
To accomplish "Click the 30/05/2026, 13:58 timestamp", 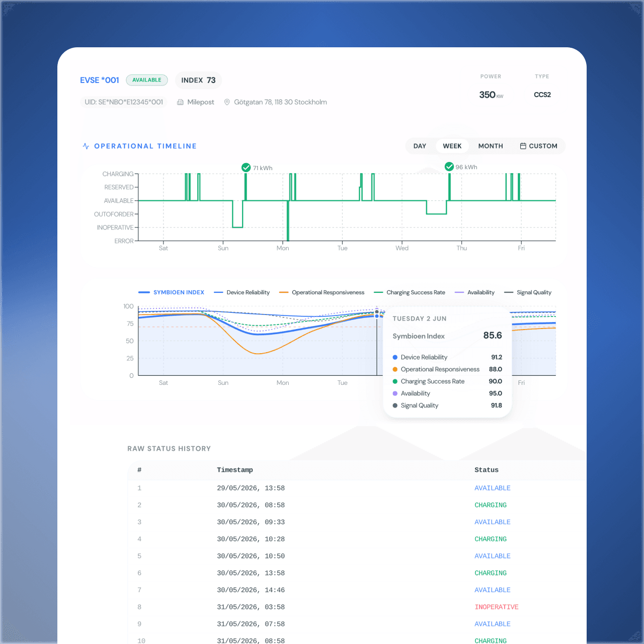I will pyautogui.click(x=251, y=573).
